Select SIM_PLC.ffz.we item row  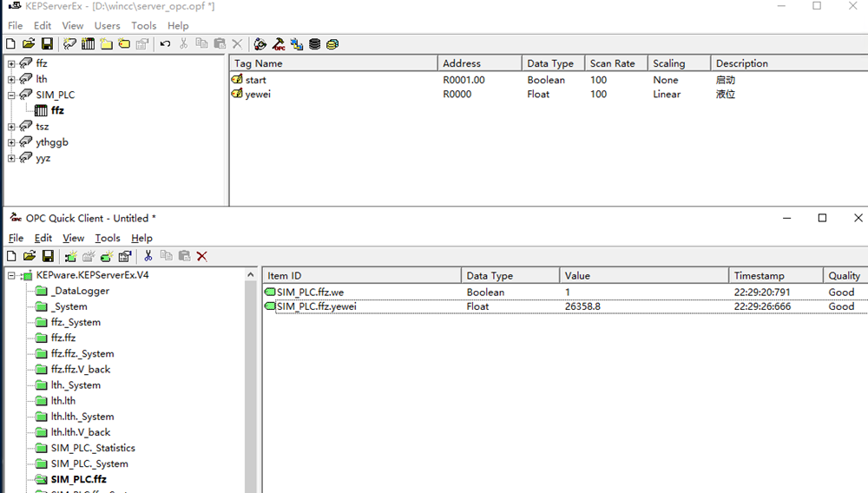pyautogui.click(x=310, y=293)
